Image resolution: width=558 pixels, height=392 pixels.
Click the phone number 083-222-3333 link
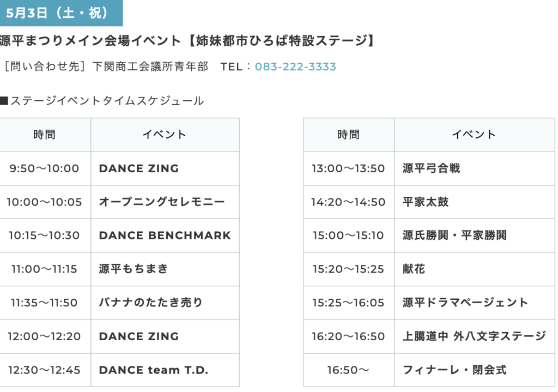coord(295,67)
